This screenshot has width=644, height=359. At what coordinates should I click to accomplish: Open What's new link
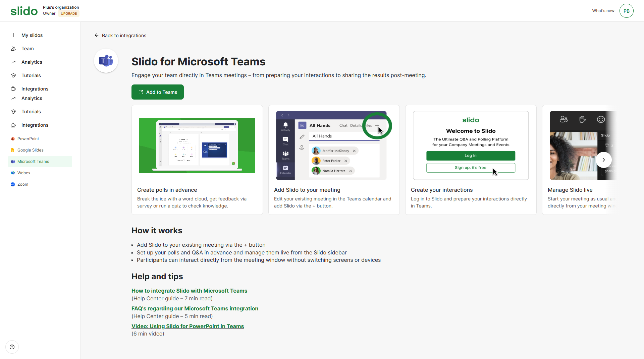coord(603,11)
